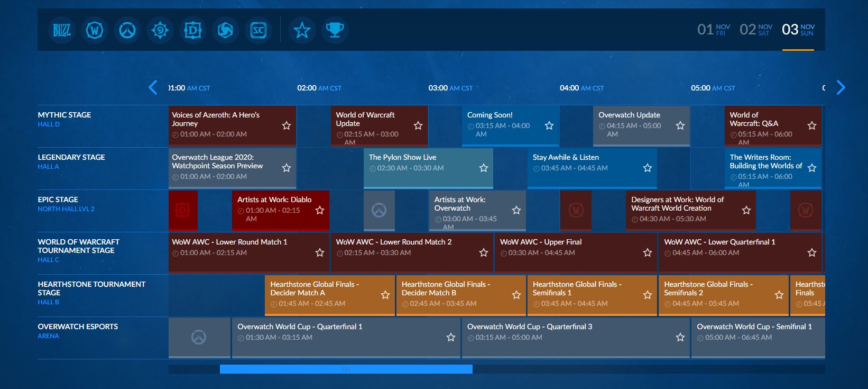Favorite Stay Awhile & Listen

(648, 168)
